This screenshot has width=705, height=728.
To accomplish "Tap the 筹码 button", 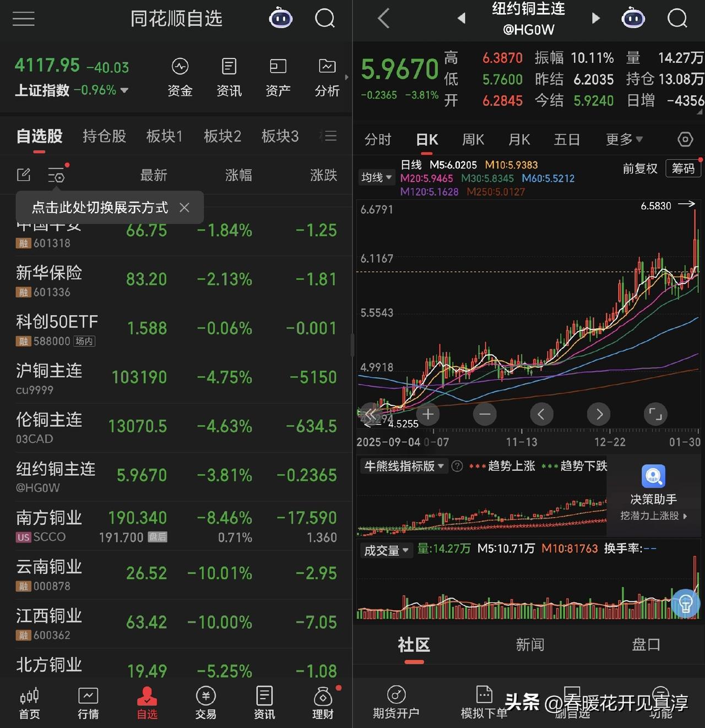I will (x=684, y=169).
